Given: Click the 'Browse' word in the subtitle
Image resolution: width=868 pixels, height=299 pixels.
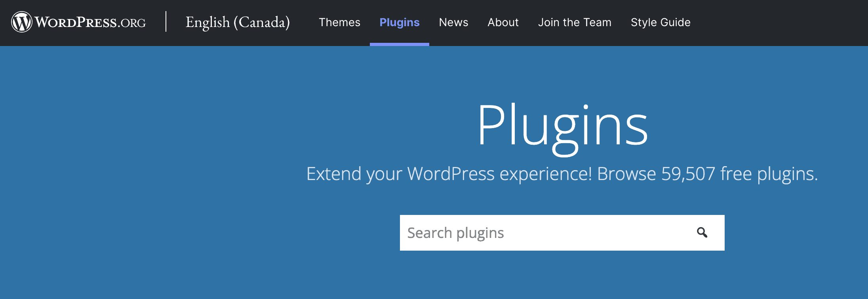Looking at the screenshot, I should tap(626, 174).
